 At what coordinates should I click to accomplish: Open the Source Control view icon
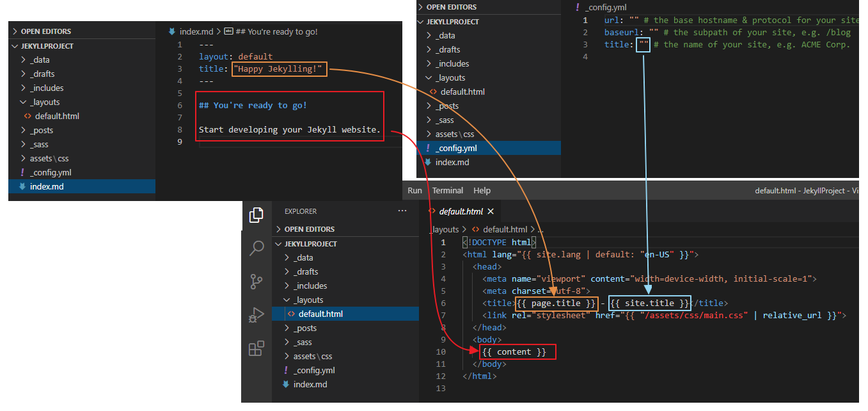coord(256,282)
